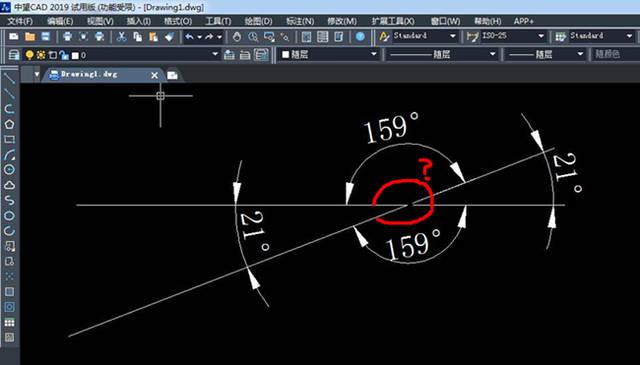Select the Table tool in draw toolbar
This screenshot has width=640, height=365.
tap(9, 323)
